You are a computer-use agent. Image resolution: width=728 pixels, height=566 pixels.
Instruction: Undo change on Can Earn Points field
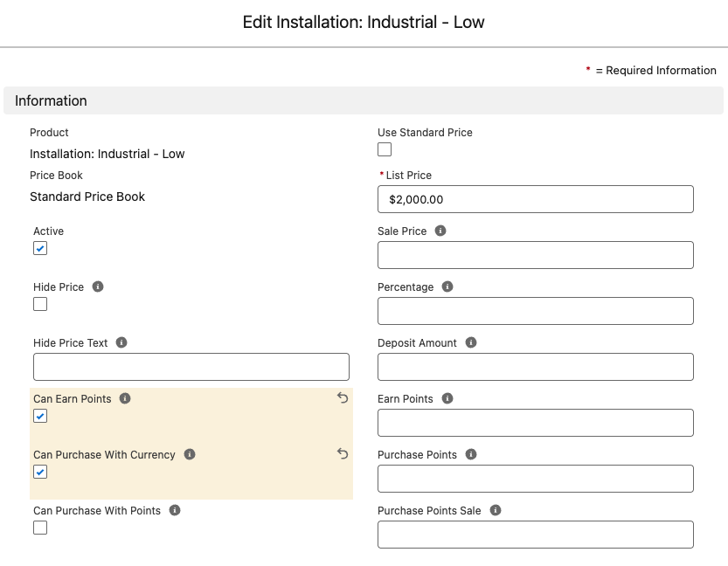[343, 398]
